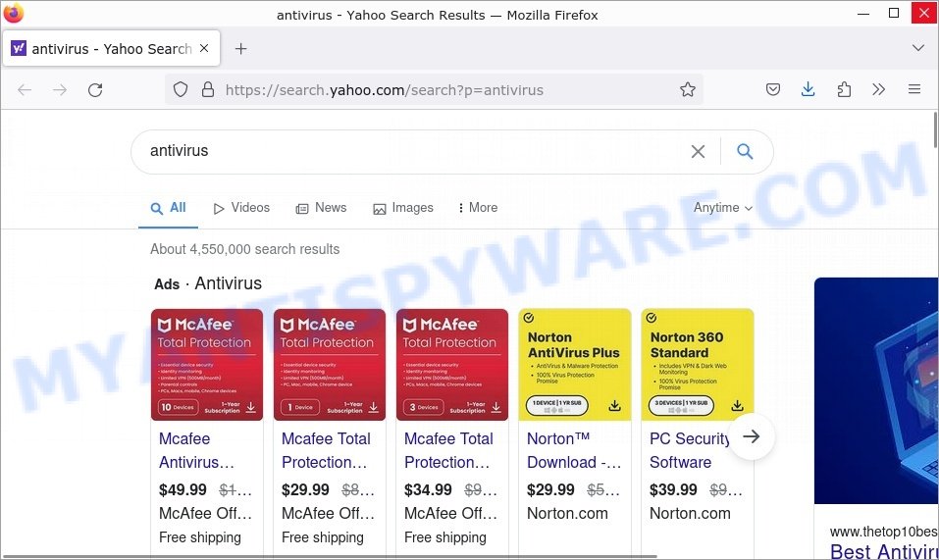939x560 pixels.
Task: Select the $49.99 price text
Action: (x=183, y=490)
